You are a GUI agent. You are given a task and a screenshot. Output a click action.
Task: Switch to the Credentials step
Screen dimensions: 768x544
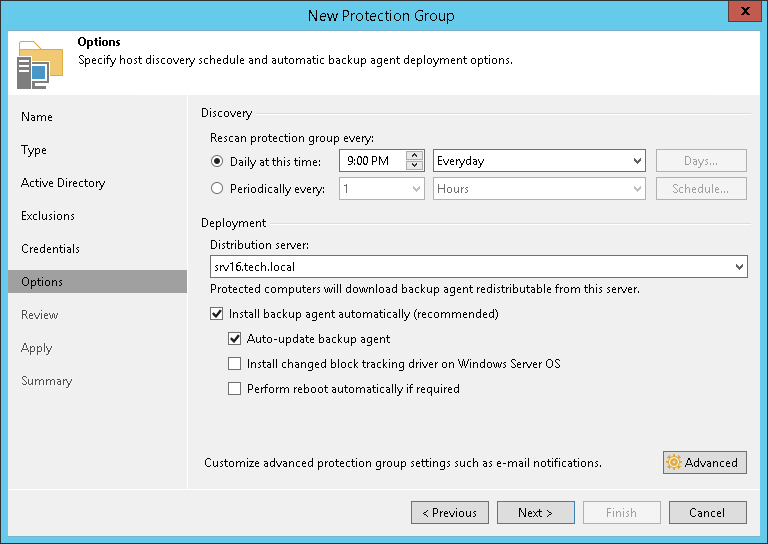coord(50,249)
